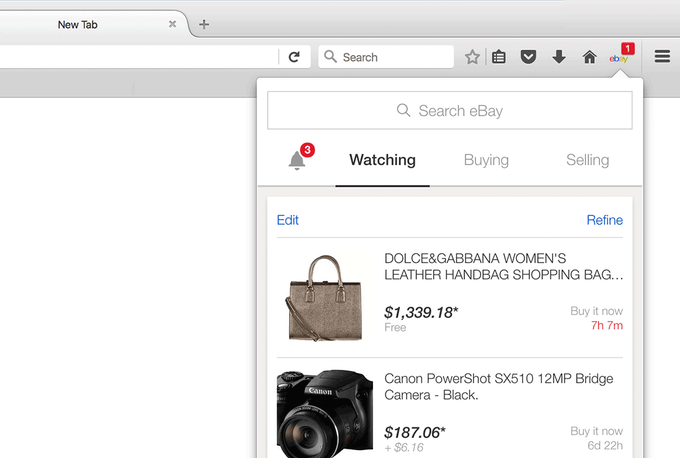The image size is (680, 458).
Task: Click the $187.06 price
Action: pyautogui.click(x=415, y=432)
